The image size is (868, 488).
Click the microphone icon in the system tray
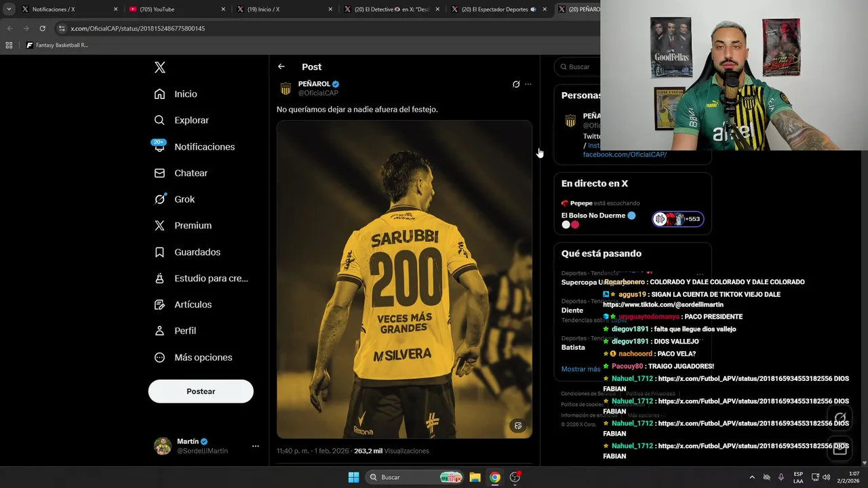coord(781,477)
